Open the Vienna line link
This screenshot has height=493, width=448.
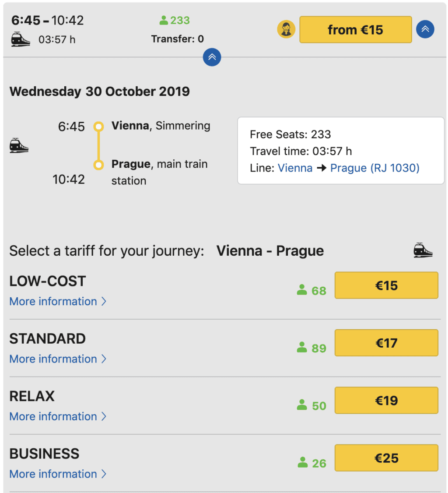295,168
